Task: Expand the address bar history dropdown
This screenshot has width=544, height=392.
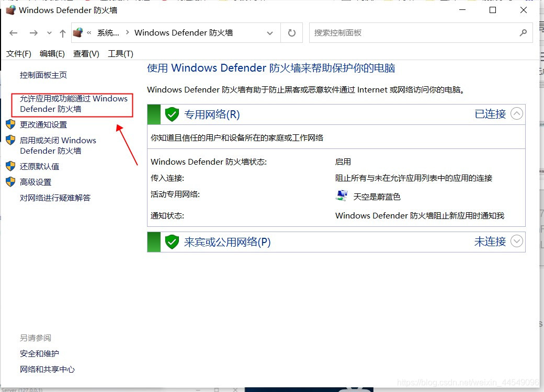Action: 269,33
